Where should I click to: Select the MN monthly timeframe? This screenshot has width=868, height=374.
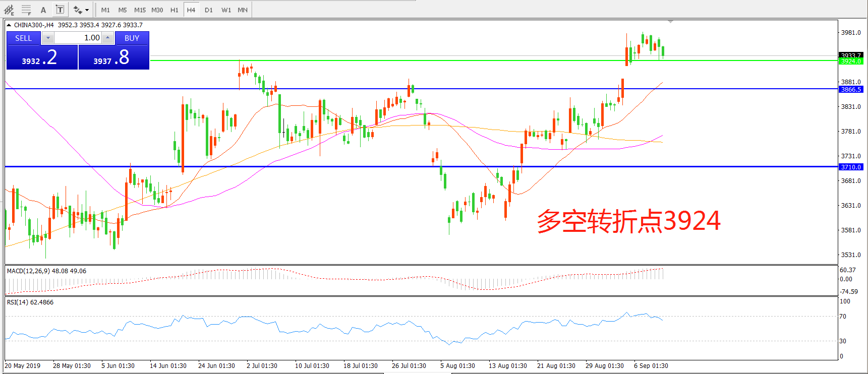click(243, 10)
